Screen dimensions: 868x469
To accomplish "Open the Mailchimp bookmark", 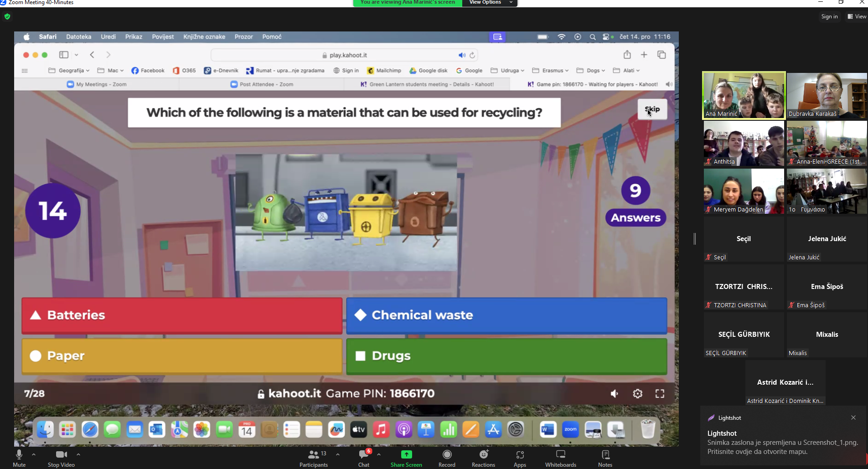I will (x=384, y=71).
